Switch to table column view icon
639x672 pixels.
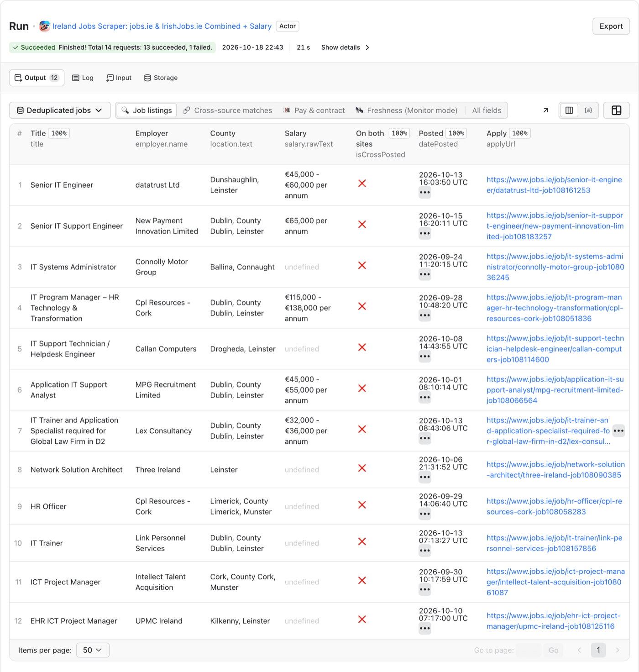point(569,110)
